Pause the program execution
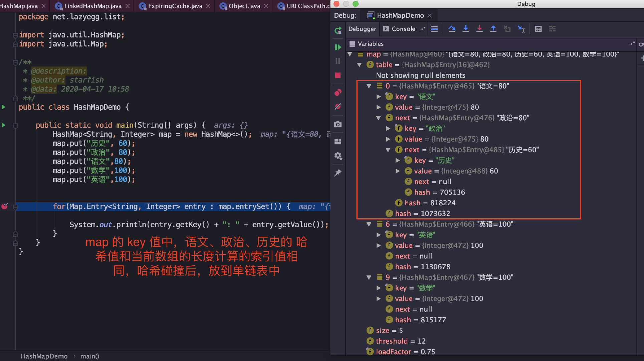The height and width of the screenshot is (361, 644). [x=338, y=61]
